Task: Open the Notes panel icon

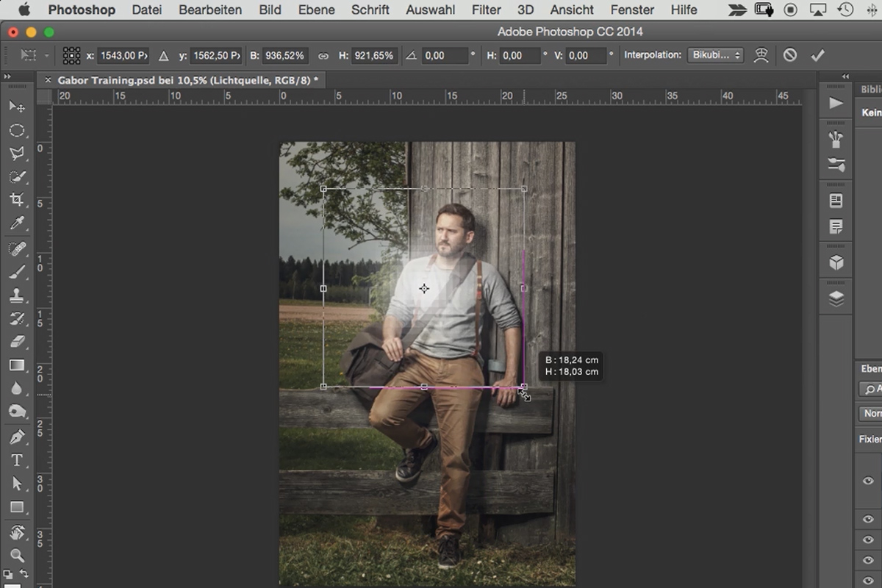Action: [836, 227]
